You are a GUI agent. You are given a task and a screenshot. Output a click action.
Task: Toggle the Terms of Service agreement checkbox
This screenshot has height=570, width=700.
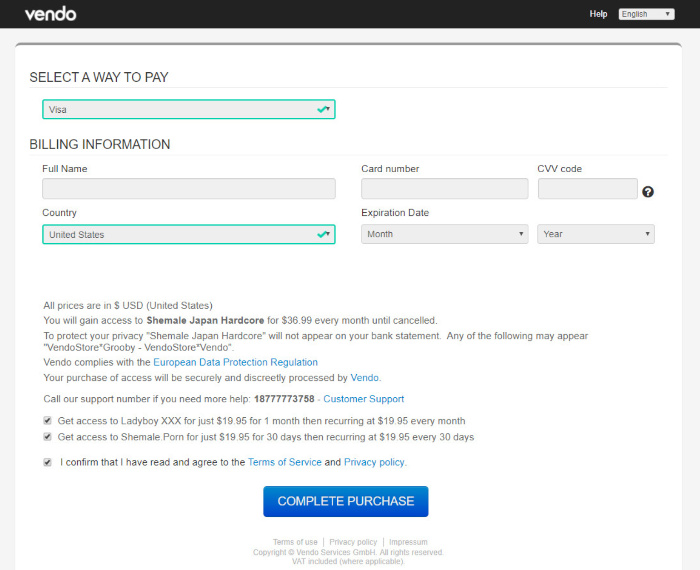coord(47,462)
